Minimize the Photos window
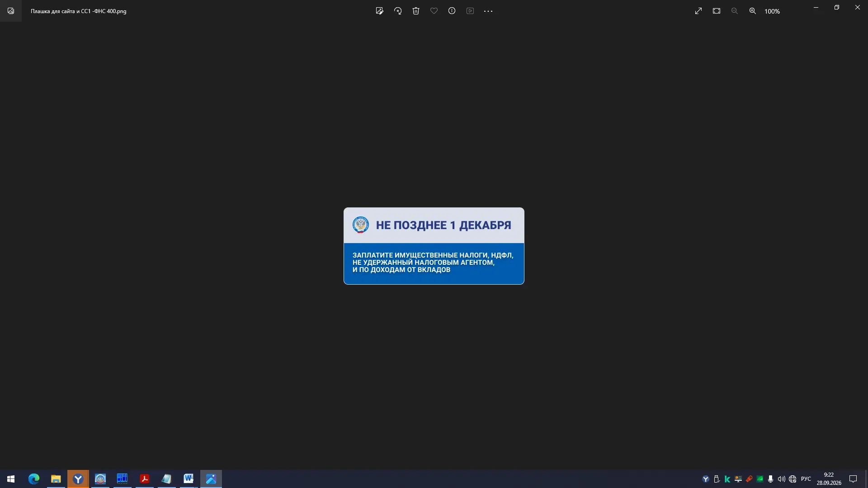The height and width of the screenshot is (488, 868). pyautogui.click(x=816, y=7)
